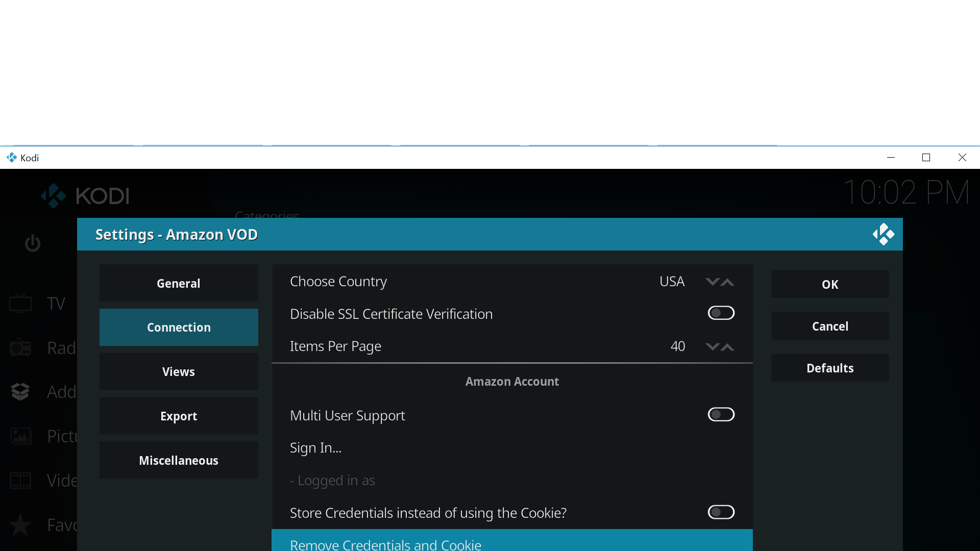The image size is (980, 551).
Task: Click the power icon in Kodi sidebar
Action: [33, 243]
